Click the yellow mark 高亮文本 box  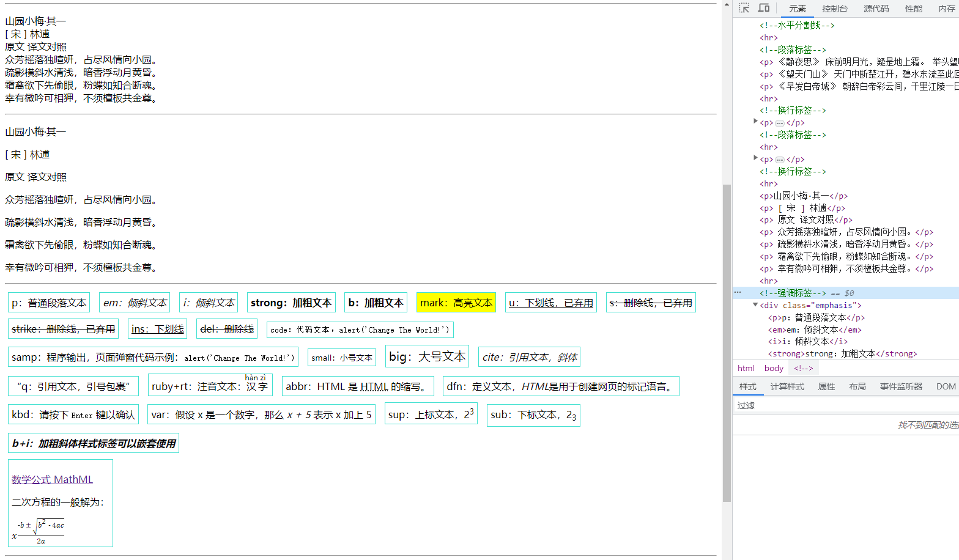[x=456, y=303]
